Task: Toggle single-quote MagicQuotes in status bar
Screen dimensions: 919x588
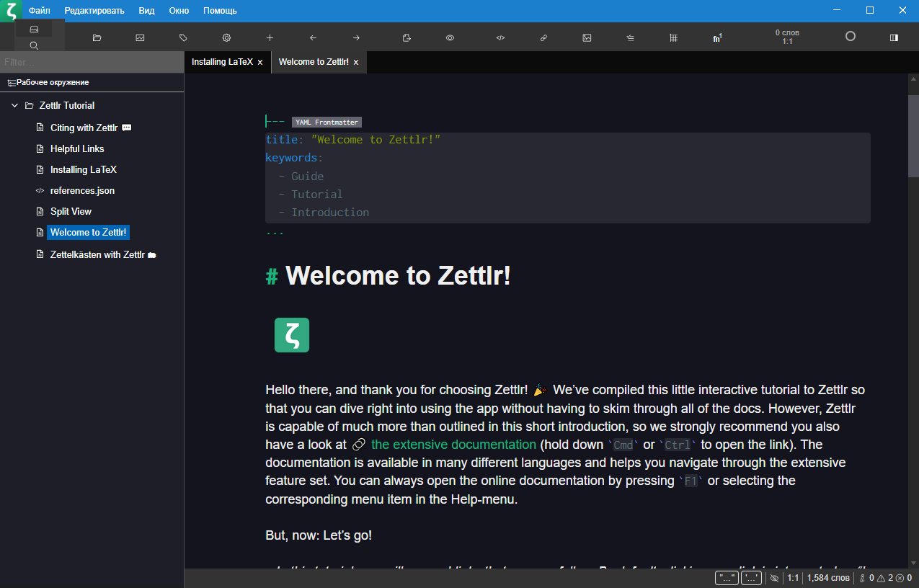Action: (x=751, y=578)
